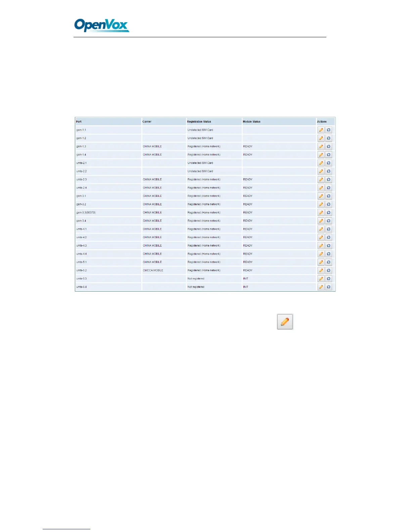The height and width of the screenshot is (532, 411).
Task: Click the refresh icon for umts-5.4
Action: coord(329,287)
